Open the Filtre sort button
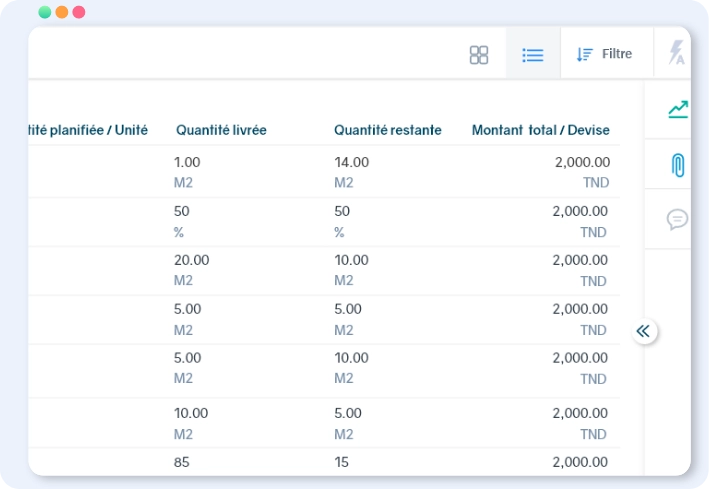Image resolution: width=711 pixels, height=494 pixels. [x=604, y=54]
